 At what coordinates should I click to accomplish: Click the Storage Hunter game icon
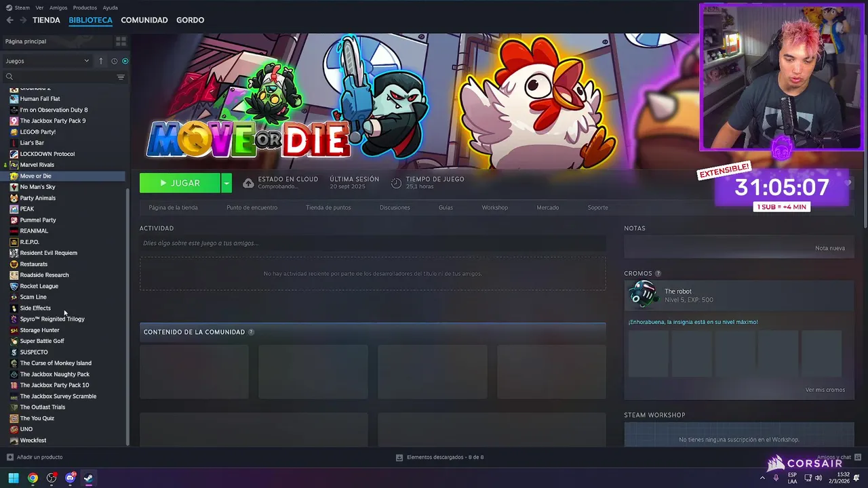click(14, 330)
